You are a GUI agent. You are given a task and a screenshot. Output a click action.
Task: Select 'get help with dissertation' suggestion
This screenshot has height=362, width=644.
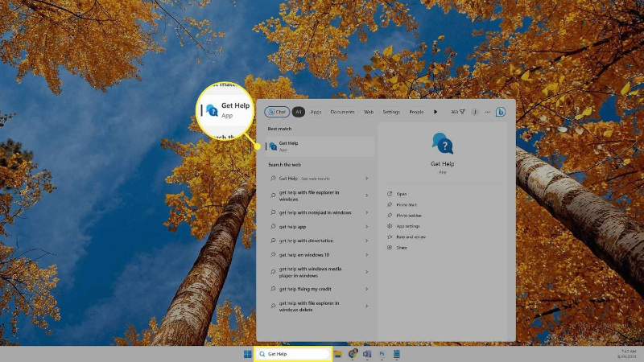(x=320, y=241)
